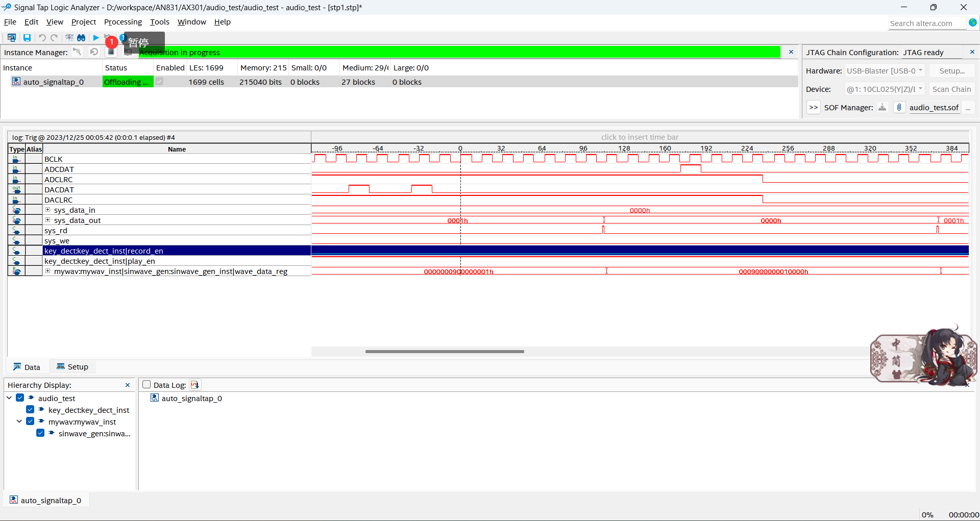Image resolution: width=980 pixels, height=521 pixels.
Task: Close the JTAG Chain Configuration panel
Action: pyautogui.click(x=972, y=52)
